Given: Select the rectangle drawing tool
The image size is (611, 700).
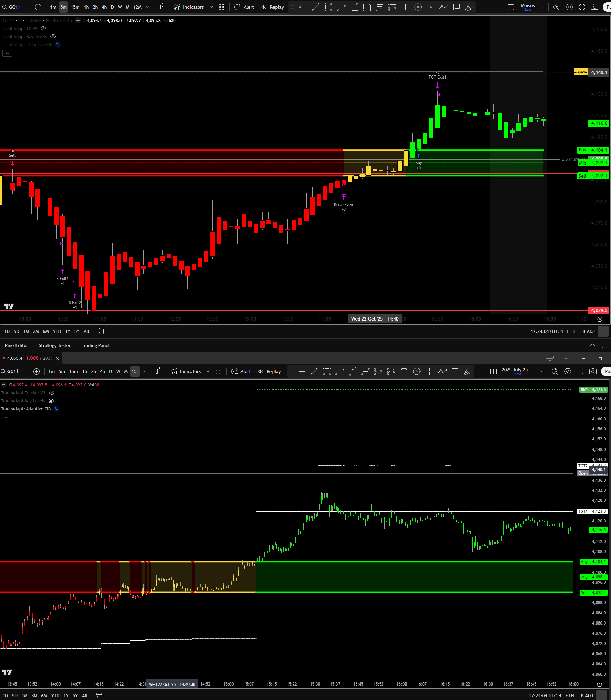Looking at the screenshot, I should [x=328, y=7].
